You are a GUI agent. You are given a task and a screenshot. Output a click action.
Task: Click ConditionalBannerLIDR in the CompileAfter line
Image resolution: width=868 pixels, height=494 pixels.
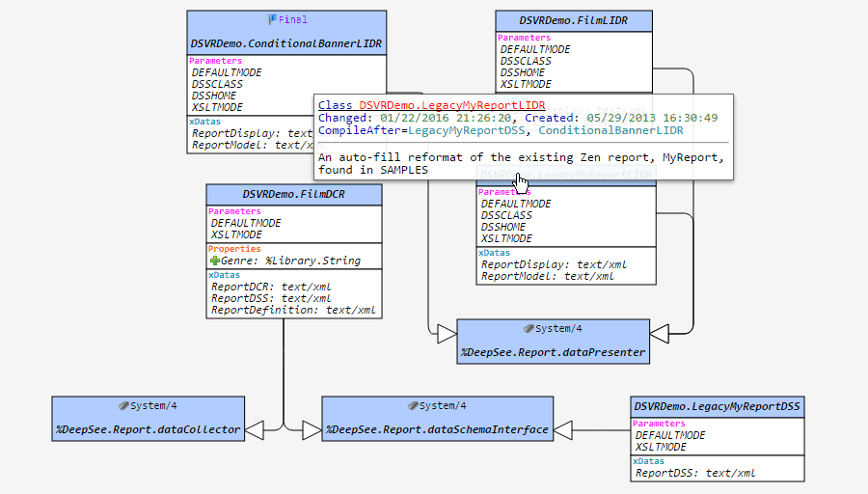(x=611, y=130)
